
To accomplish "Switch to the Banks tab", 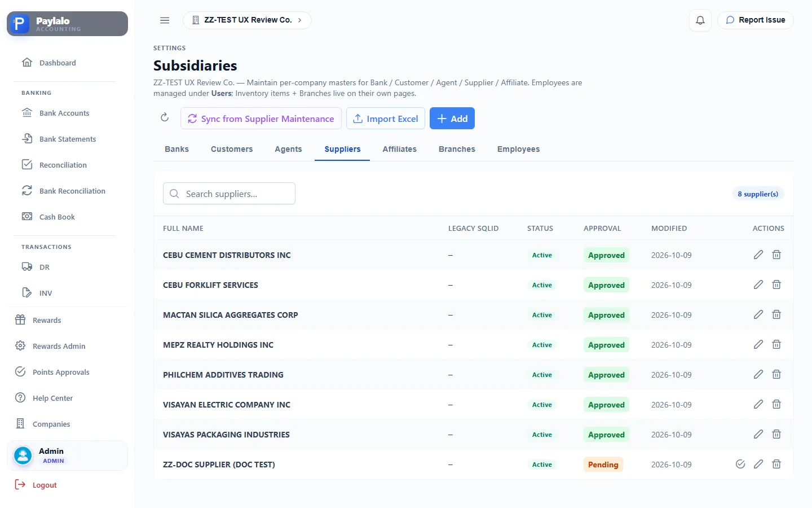I will tap(176, 149).
